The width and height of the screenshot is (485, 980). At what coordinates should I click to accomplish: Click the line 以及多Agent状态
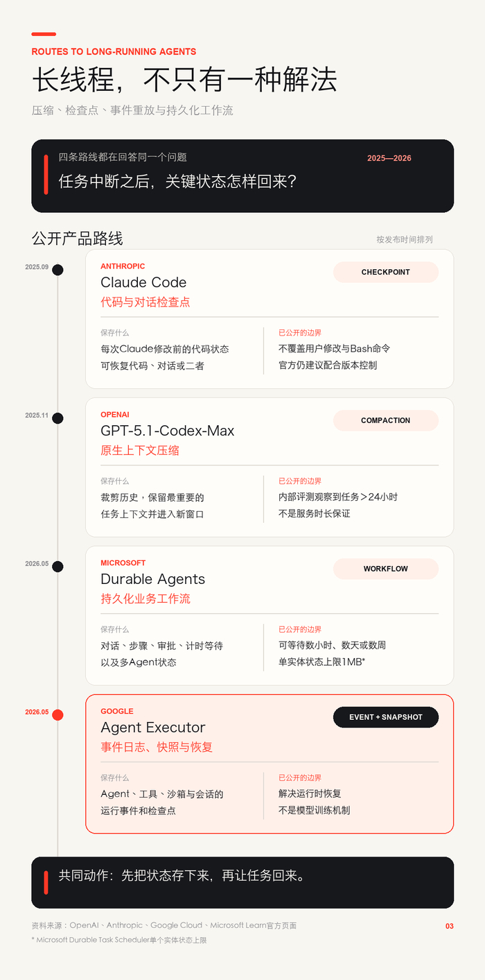point(139,662)
